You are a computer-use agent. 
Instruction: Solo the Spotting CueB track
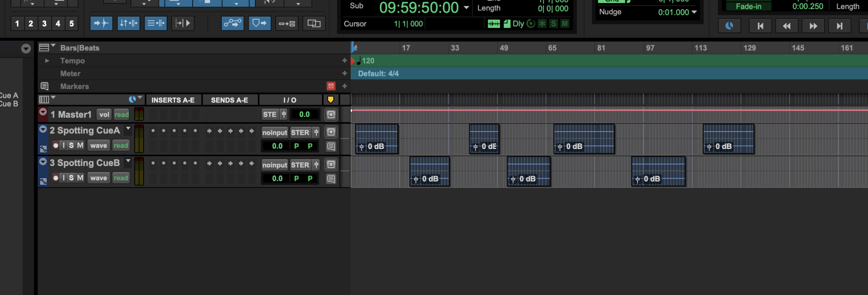[x=71, y=178]
